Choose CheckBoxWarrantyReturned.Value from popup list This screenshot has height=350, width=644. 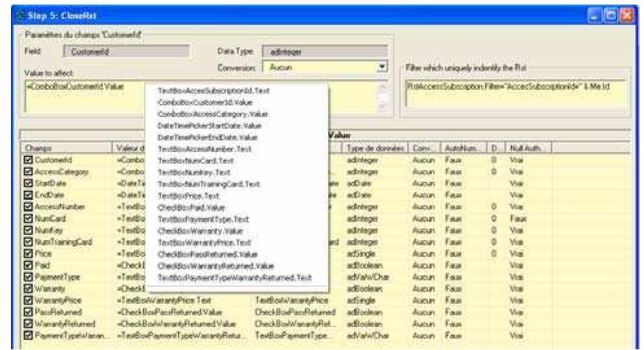(x=216, y=266)
